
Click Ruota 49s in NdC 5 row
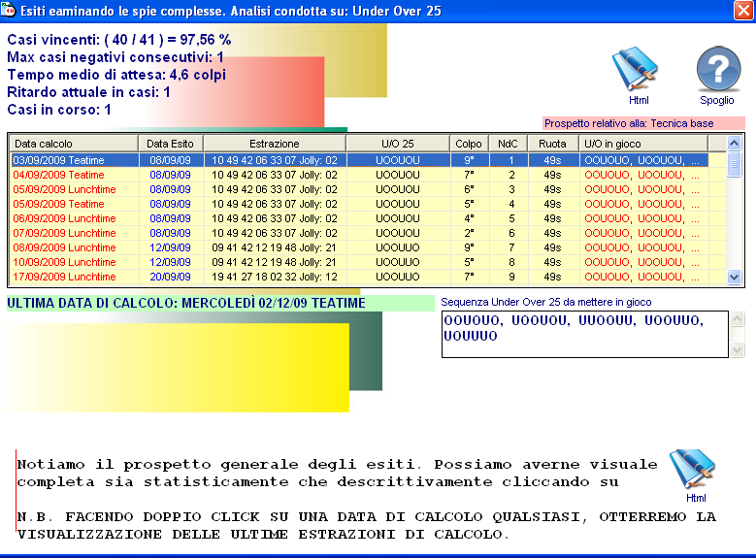[x=552, y=218]
